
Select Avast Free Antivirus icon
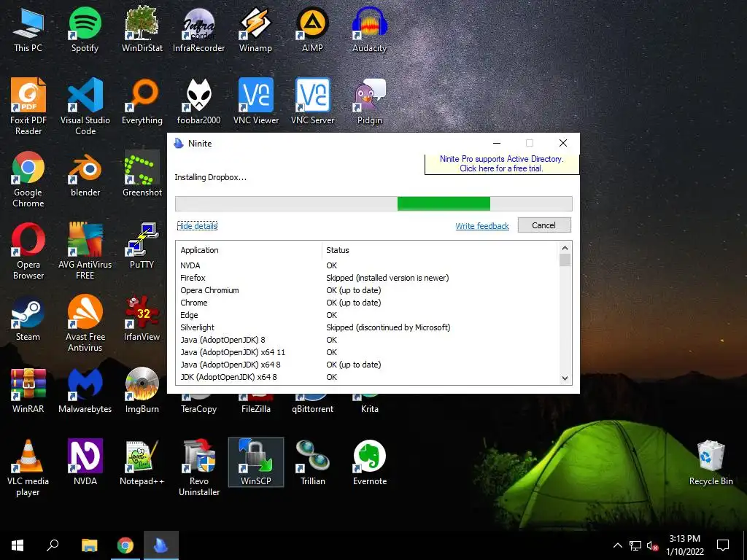tap(85, 324)
